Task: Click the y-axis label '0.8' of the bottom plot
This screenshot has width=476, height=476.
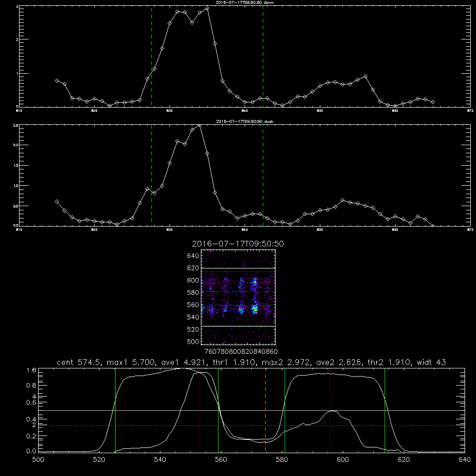Action: (x=31, y=385)
